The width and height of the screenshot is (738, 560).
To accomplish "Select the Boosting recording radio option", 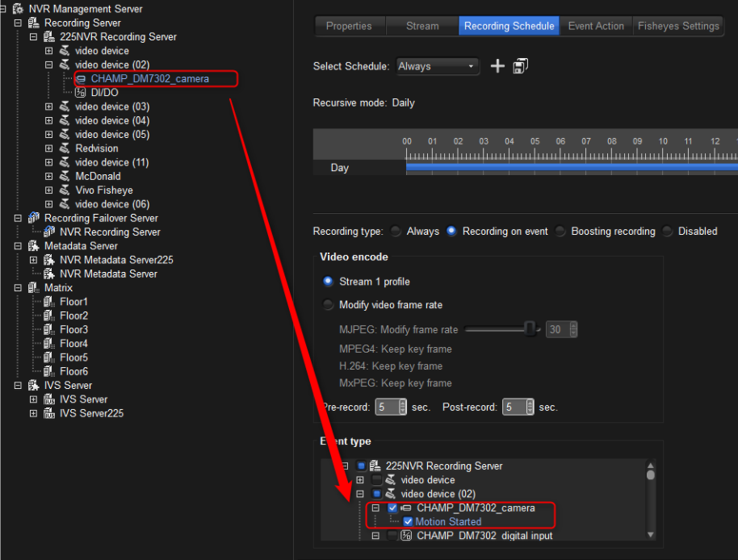I will [560, 232].
